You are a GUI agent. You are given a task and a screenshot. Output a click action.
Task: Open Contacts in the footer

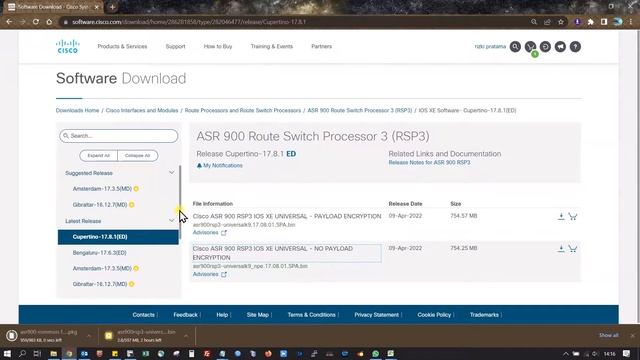coord(144,315)
